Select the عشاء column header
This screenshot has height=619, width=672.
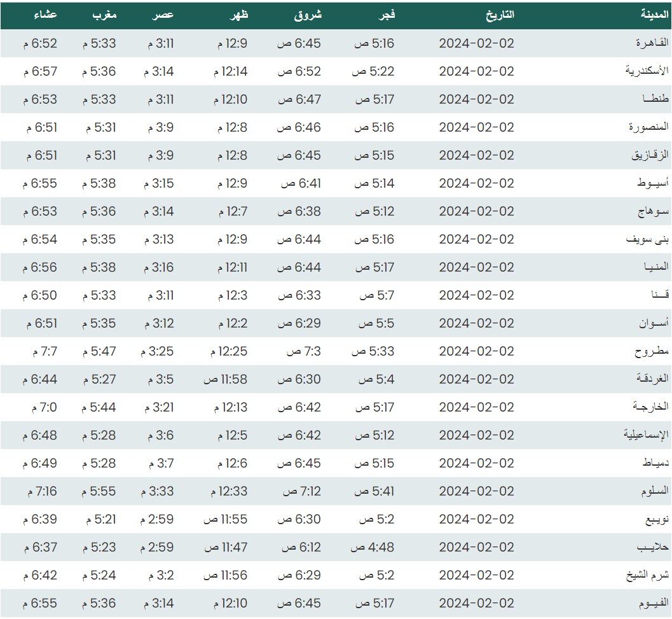coord(45,15)
